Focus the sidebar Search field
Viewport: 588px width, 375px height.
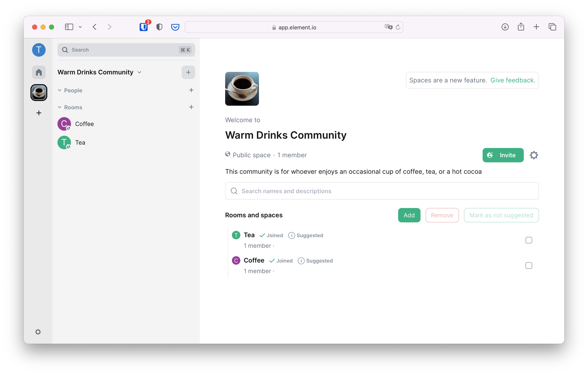coord(126,50)
